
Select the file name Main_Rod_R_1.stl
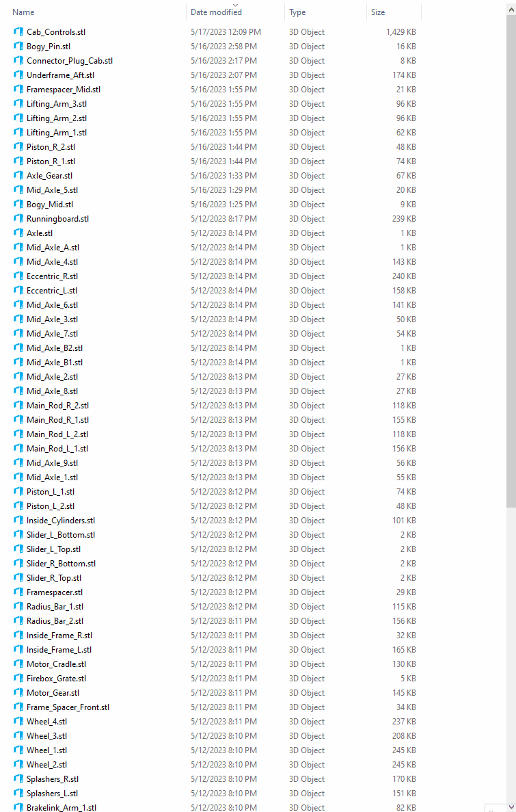57,420
